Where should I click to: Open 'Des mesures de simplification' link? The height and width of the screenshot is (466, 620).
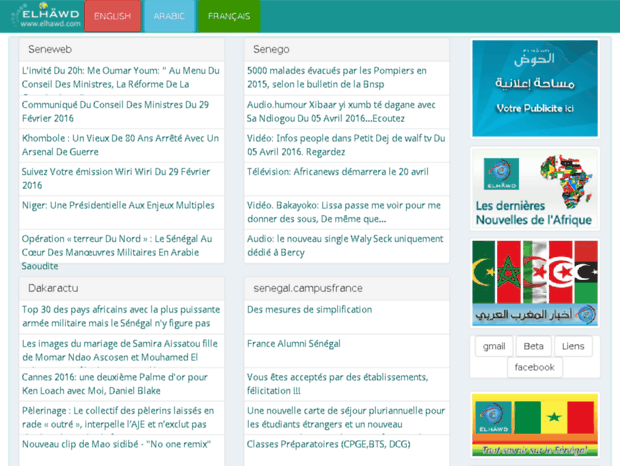click(x=347, y=317)
